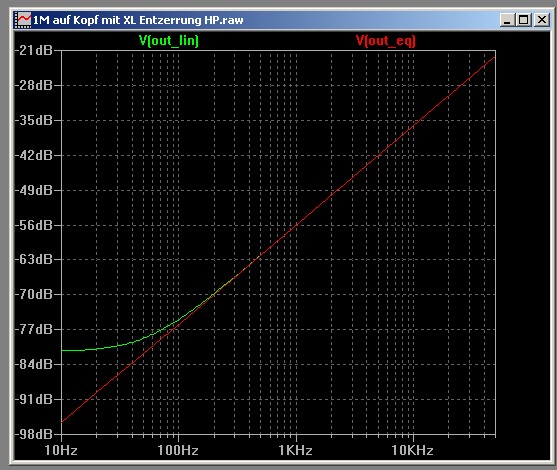Click the -70dB vertical axis label
The image size is (557, 470).
click(34, 295)
